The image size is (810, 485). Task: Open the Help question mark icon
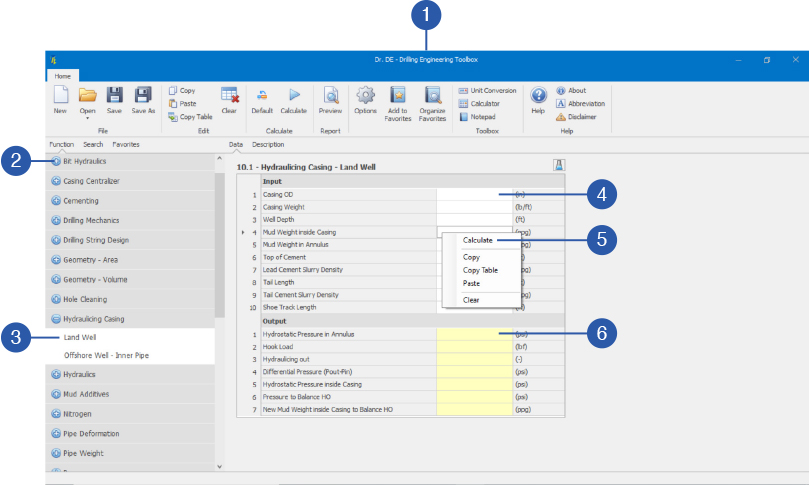coord(538,96)
